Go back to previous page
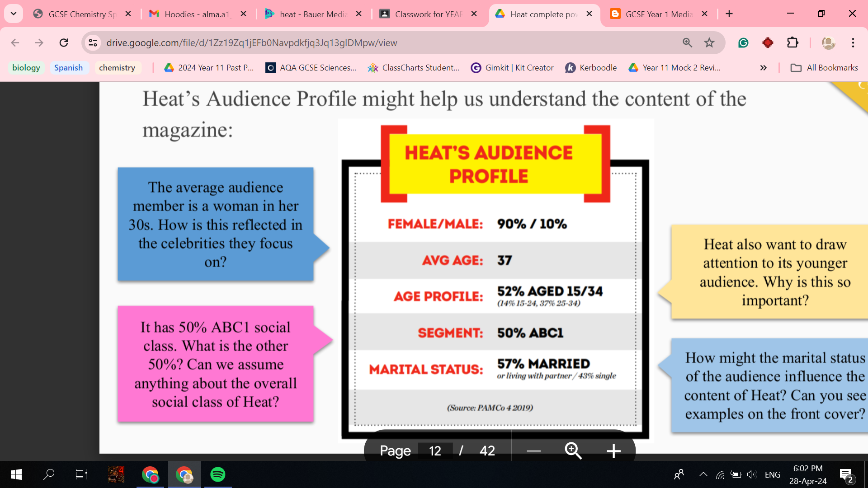 click(x=15, y=42)
